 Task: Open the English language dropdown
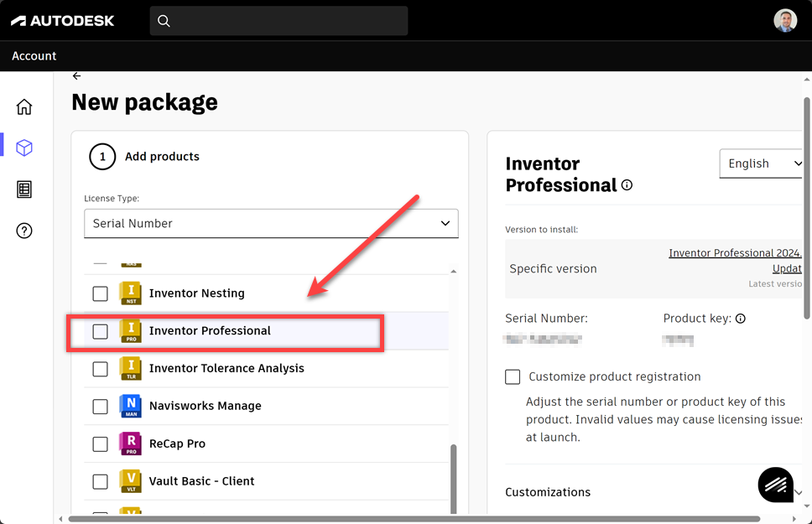tap(762, 163)
